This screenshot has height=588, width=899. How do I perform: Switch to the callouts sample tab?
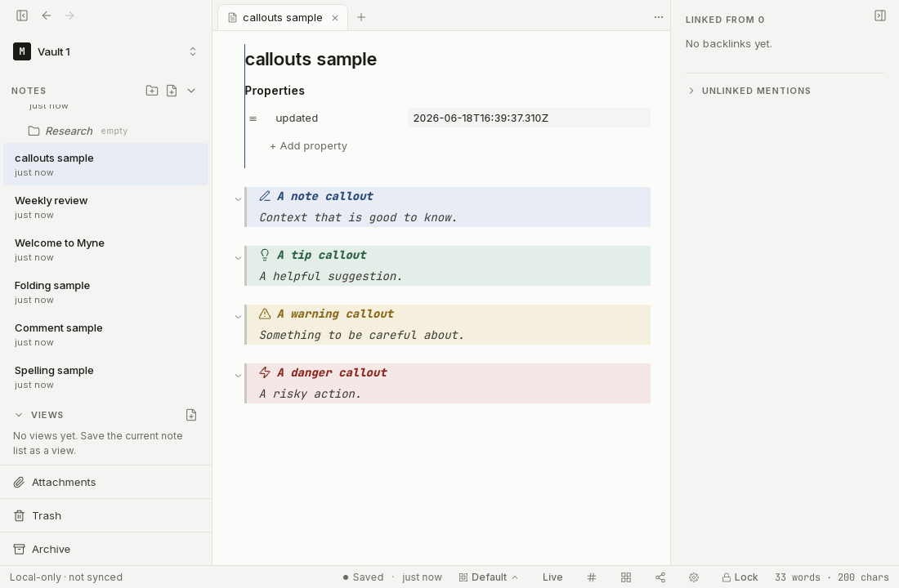[282, 18]
